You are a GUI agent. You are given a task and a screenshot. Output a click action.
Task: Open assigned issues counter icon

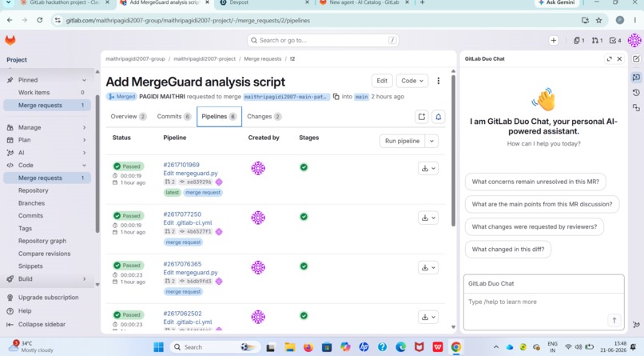pyautogui.click(x=579, y=40)
